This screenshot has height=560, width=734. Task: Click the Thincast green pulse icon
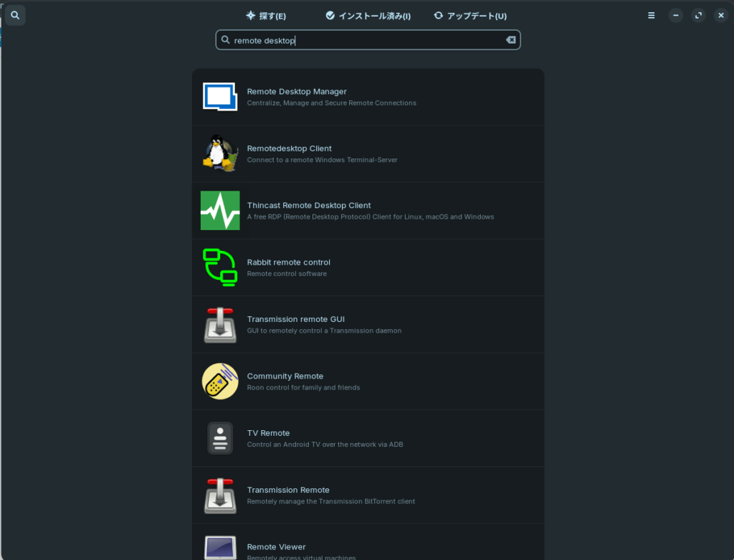220,210
